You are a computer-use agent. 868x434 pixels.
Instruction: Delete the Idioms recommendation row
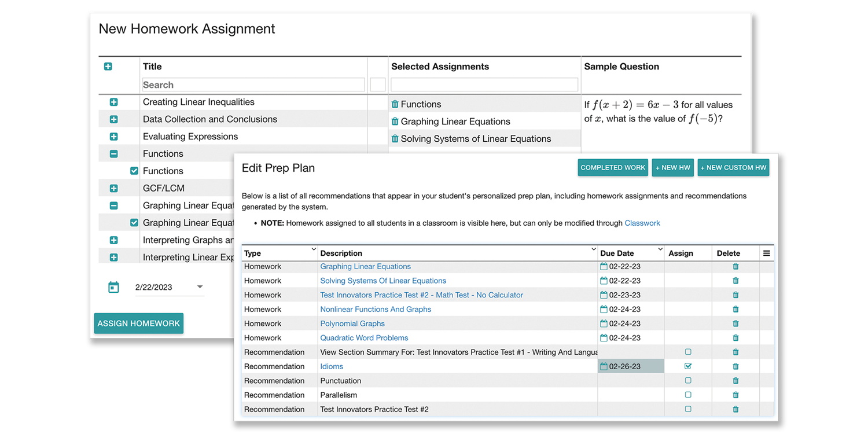pyautogui.click(x=735, y=367)
